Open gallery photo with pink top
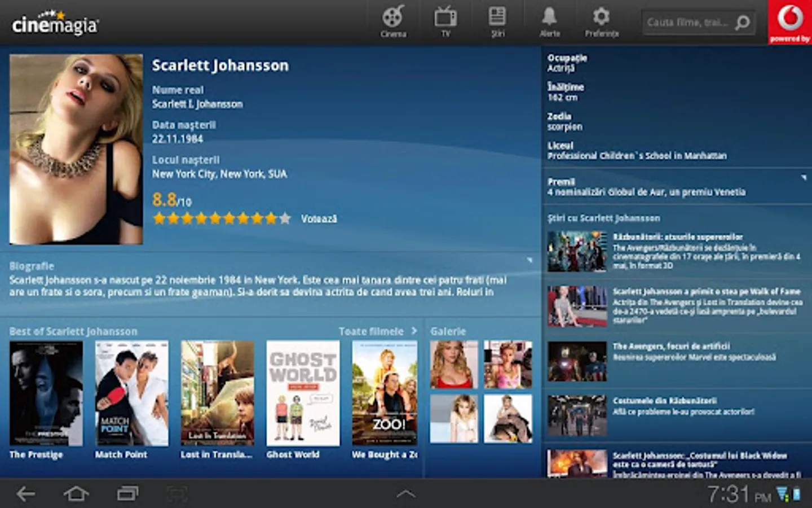The height and width of the screenshot is (508, 812). 508,365
